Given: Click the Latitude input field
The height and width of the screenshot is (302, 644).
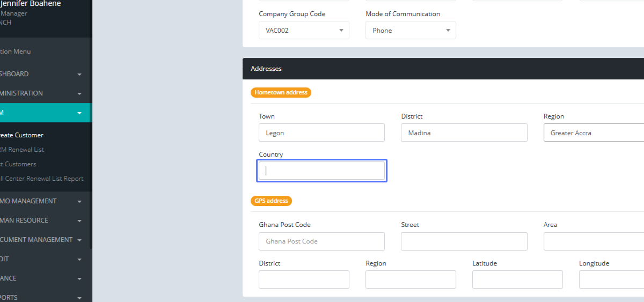Looking at the screenshot, I should coord(517,279).
